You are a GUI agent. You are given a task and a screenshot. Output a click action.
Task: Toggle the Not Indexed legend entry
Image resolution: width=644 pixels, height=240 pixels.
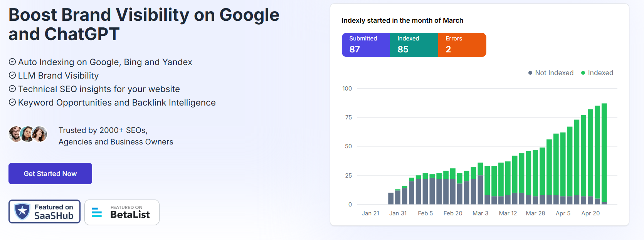tap(551, 73)
